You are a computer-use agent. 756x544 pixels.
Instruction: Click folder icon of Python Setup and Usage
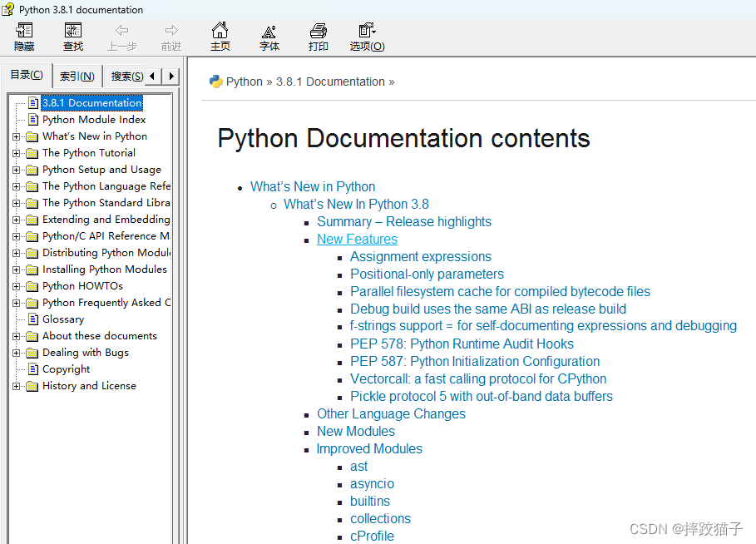pos(32,170)
